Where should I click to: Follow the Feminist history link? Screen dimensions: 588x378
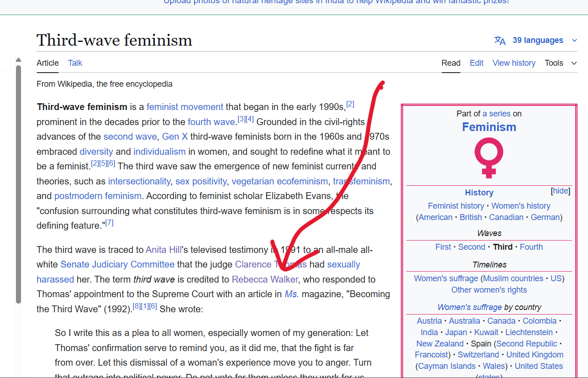click(456, 206)
